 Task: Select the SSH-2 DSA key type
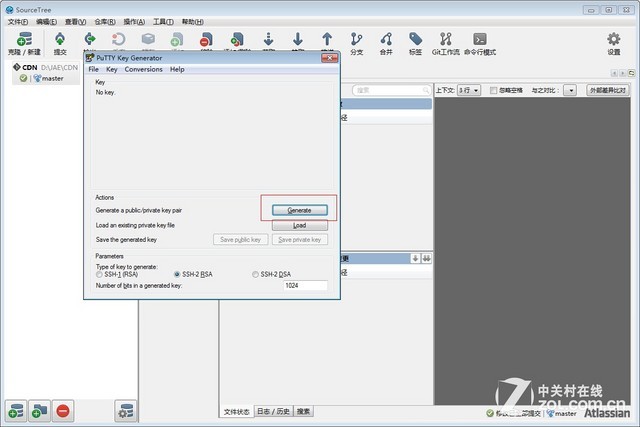(x=257, y=274)
